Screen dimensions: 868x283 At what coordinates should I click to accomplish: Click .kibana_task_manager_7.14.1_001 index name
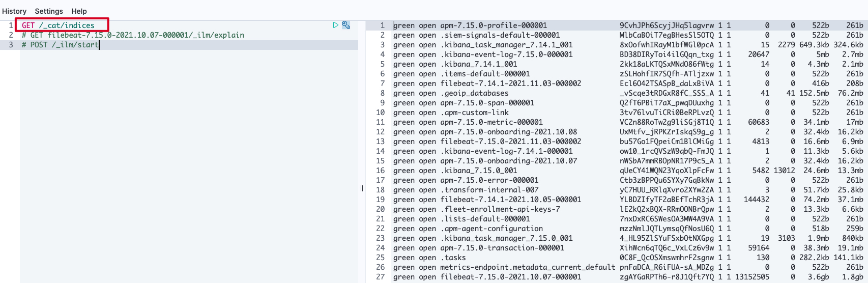point(507,45)
